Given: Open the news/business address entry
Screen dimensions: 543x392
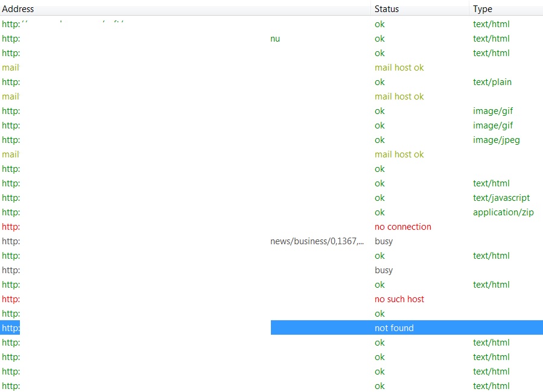Looking at the screenshot, I should (x=317, y=241).
